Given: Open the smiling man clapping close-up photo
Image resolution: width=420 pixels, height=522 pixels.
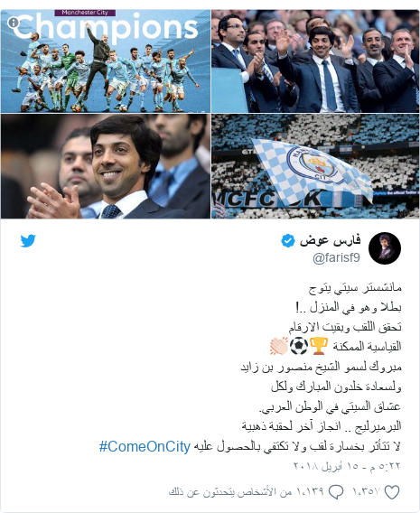Looking at the screenshot, I should pyautogui.click(x=106, y=166).
